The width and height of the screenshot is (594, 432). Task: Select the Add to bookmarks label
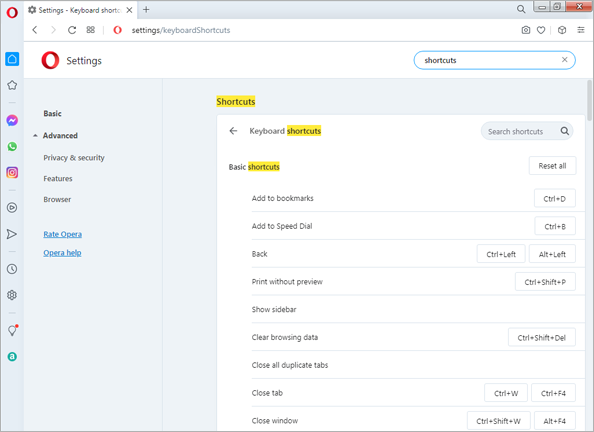(x=283, y=198)
